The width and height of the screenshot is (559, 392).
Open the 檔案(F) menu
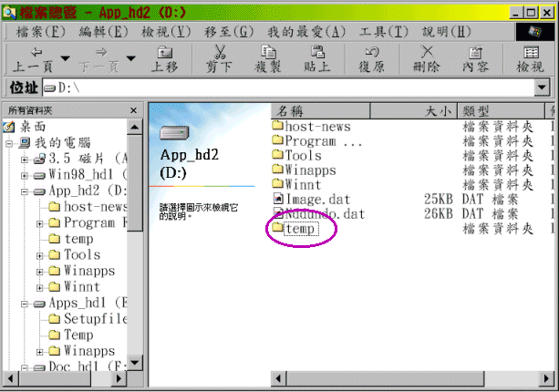(42, 32)
